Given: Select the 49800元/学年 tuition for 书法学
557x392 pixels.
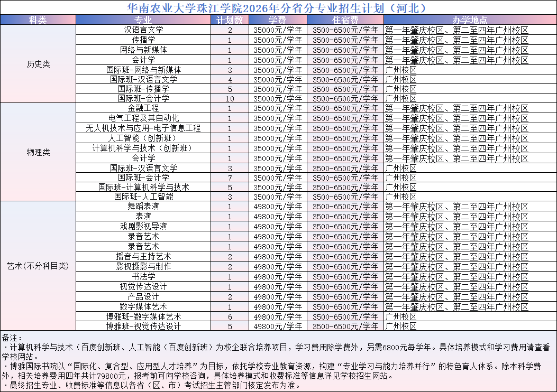Looking at the screenshot, I should point(278,276).
